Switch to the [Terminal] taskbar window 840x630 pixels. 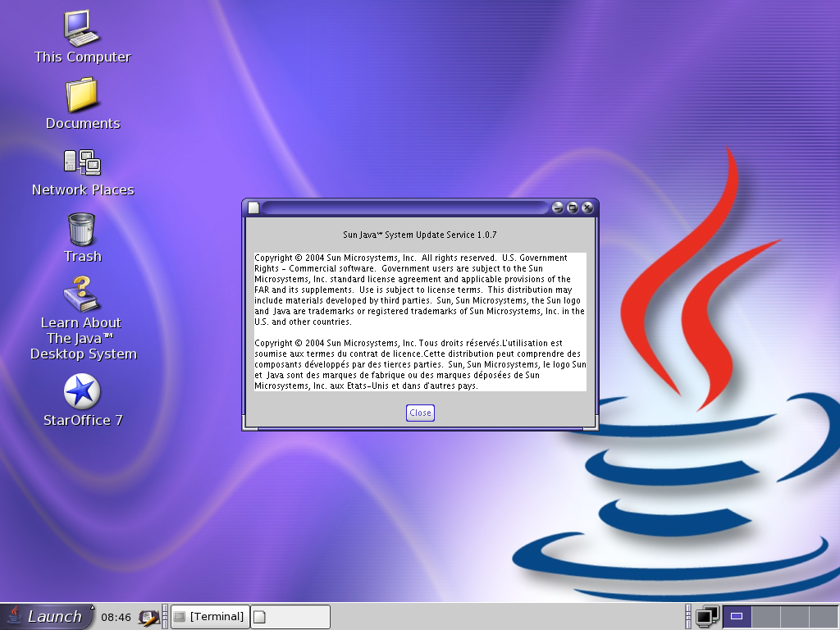(x=210, y=617)
